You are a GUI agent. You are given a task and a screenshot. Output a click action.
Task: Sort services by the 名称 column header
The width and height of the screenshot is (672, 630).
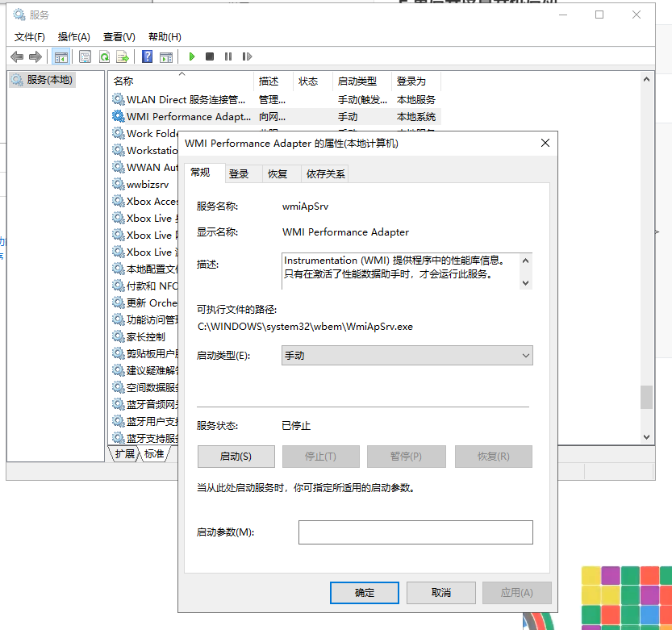click(x=123, y=81)
